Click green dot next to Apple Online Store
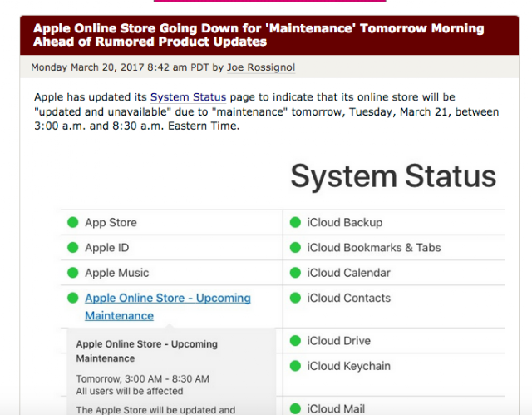 [73, 298]
